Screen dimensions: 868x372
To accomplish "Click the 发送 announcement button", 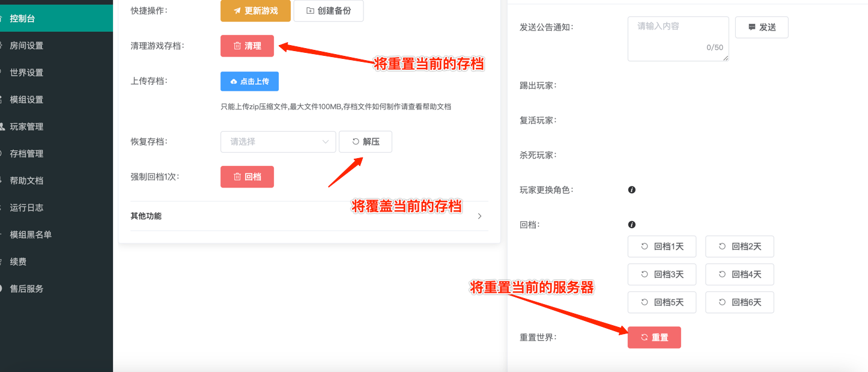I will point(761,27).
